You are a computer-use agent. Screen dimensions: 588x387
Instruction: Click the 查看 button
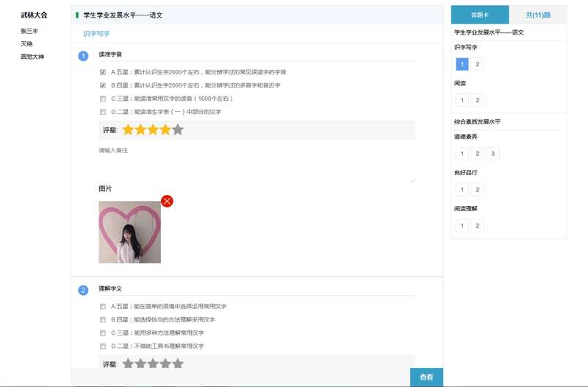click(x=426, y=377)
